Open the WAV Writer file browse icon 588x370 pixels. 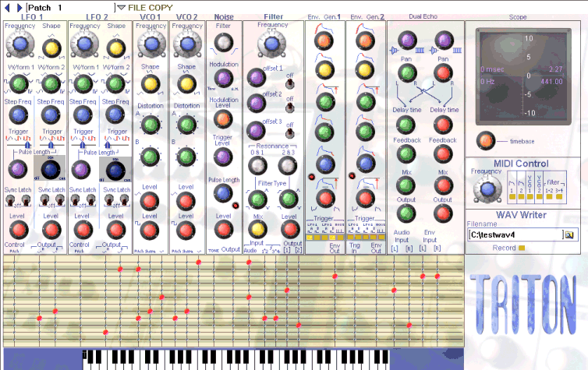[569, 234]
